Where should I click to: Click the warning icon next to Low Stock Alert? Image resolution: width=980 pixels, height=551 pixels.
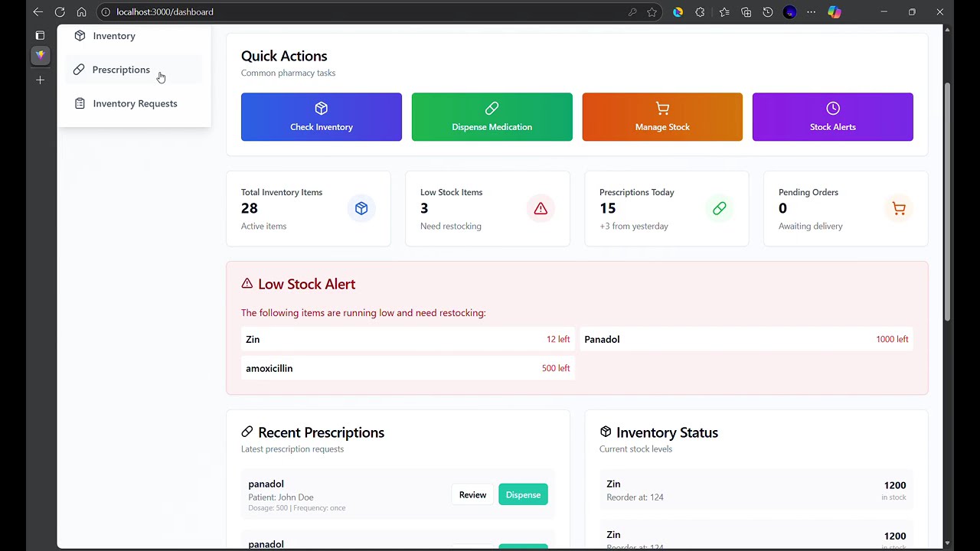click(247, 283)
